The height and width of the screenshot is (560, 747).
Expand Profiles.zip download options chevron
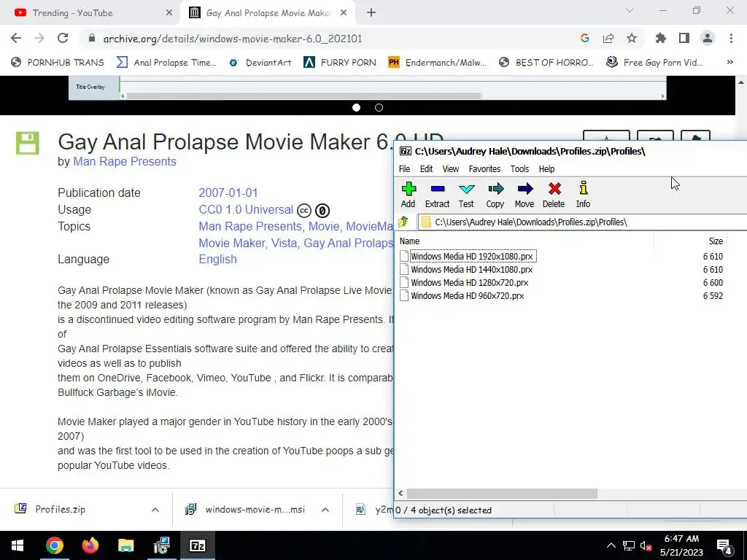[155, 510]
